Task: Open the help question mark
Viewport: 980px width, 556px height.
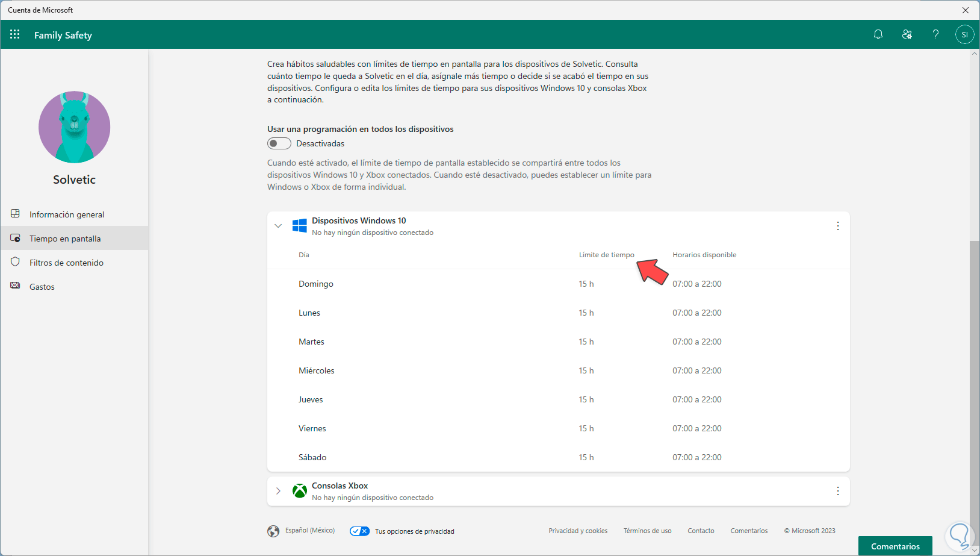Action: pos(935,34)
